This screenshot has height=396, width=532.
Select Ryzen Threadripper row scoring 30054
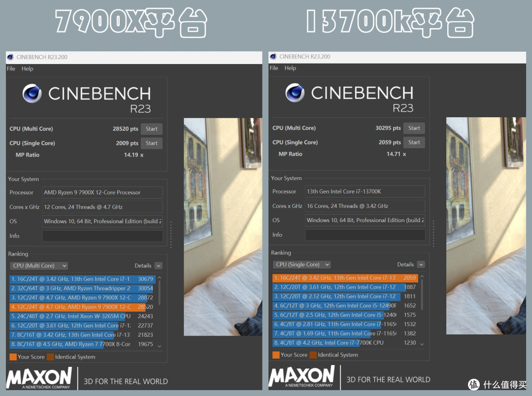click(82, 289)
